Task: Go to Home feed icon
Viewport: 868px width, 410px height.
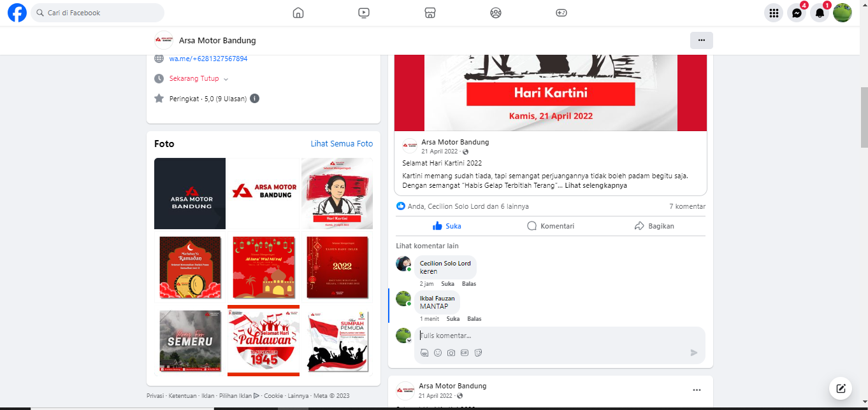Action: click(298, 13)
